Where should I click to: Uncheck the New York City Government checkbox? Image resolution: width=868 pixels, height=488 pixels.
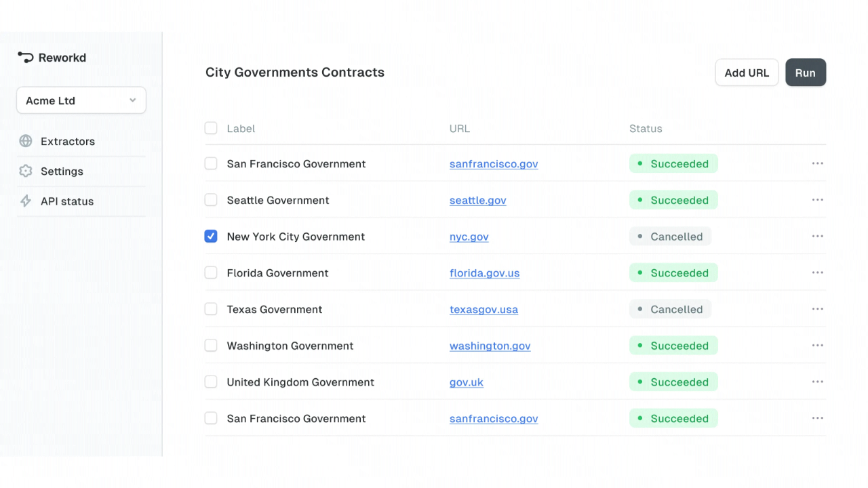pos(211,237)
